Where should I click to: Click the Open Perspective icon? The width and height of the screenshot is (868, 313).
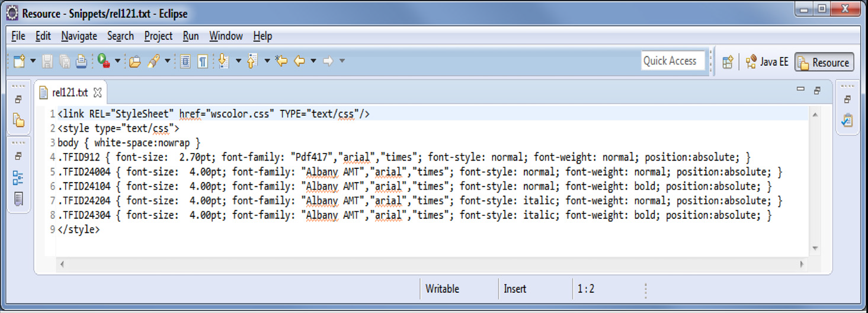(x=728, y=62)
